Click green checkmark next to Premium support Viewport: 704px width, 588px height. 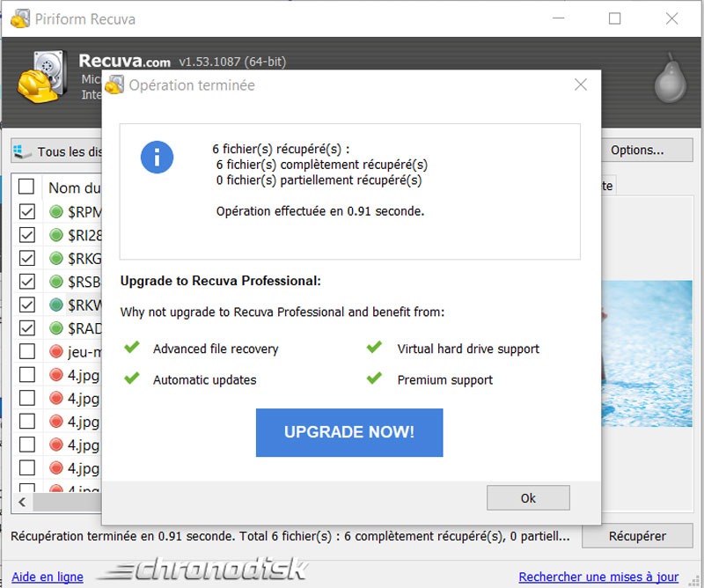(x=374, y=379)
